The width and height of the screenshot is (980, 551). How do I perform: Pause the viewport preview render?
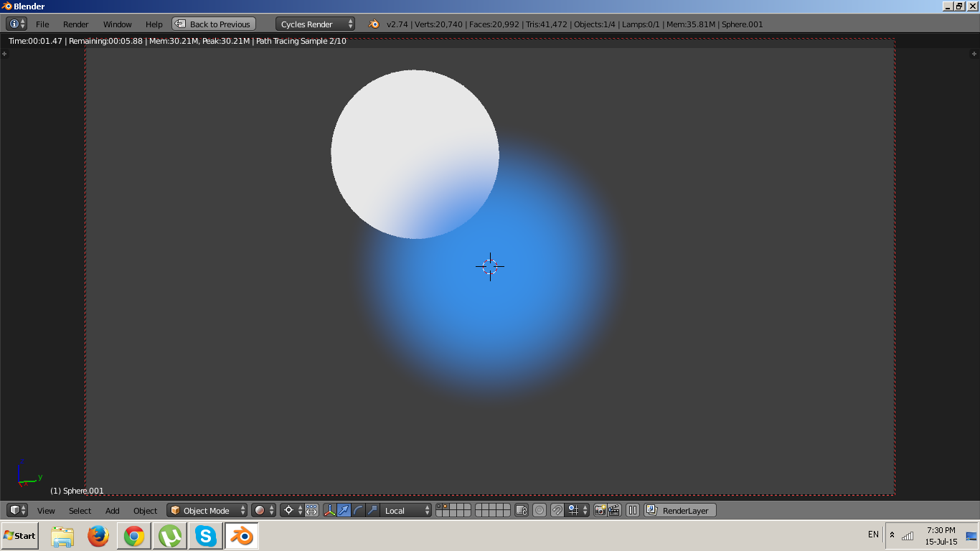633,510
